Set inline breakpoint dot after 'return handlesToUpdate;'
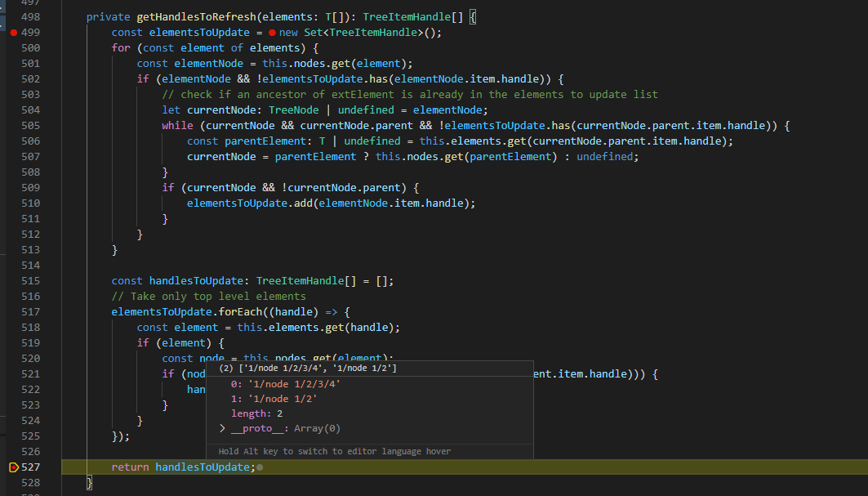Image resolution: width=868 pixels, height=496 pixels. click(x=260, y=467)
